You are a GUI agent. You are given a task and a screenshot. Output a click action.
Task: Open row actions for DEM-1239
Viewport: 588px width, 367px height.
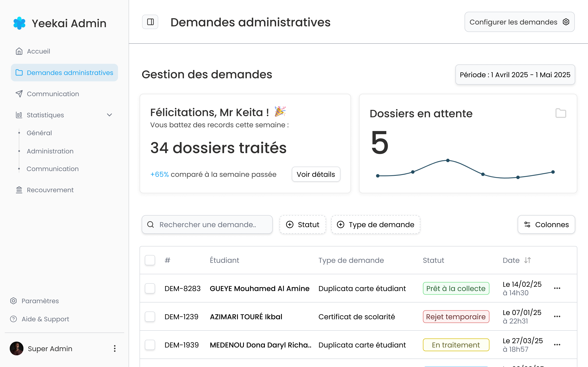[557, 316]
